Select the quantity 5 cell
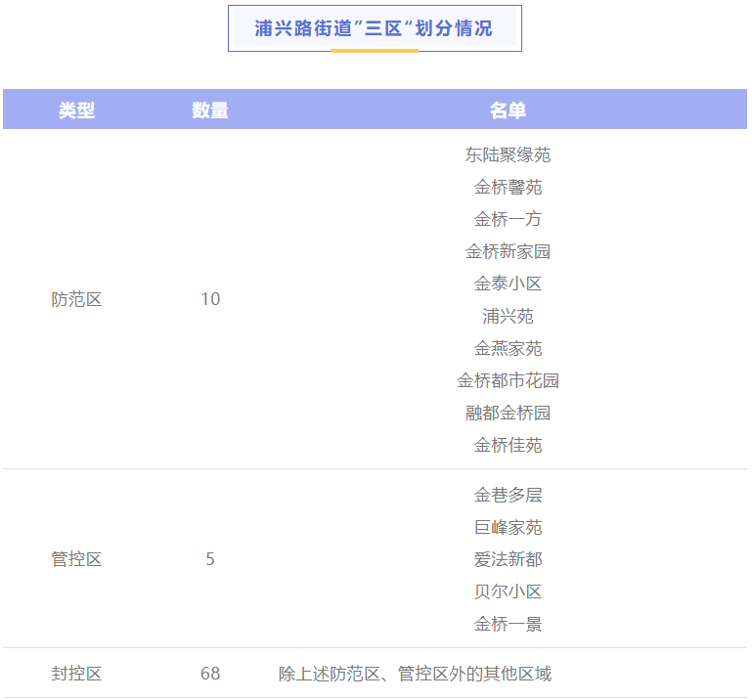This screenshot has height=700, width=752. click(210, 559)
